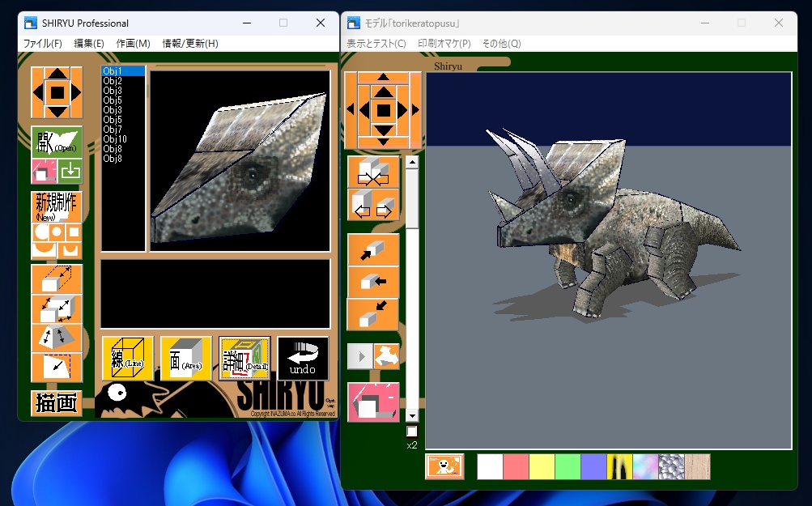This screenshot has height=506, width=812.
Task: Select the box stretch tool with diagonal arrows
Action: pyautogui.click(x=55, y=310)
